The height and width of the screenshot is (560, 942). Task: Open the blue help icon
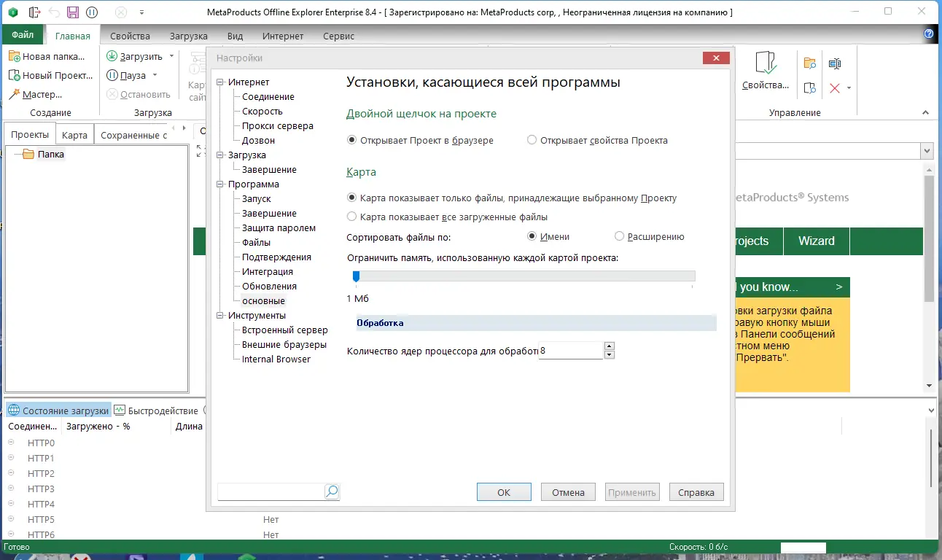click(929, 34)
